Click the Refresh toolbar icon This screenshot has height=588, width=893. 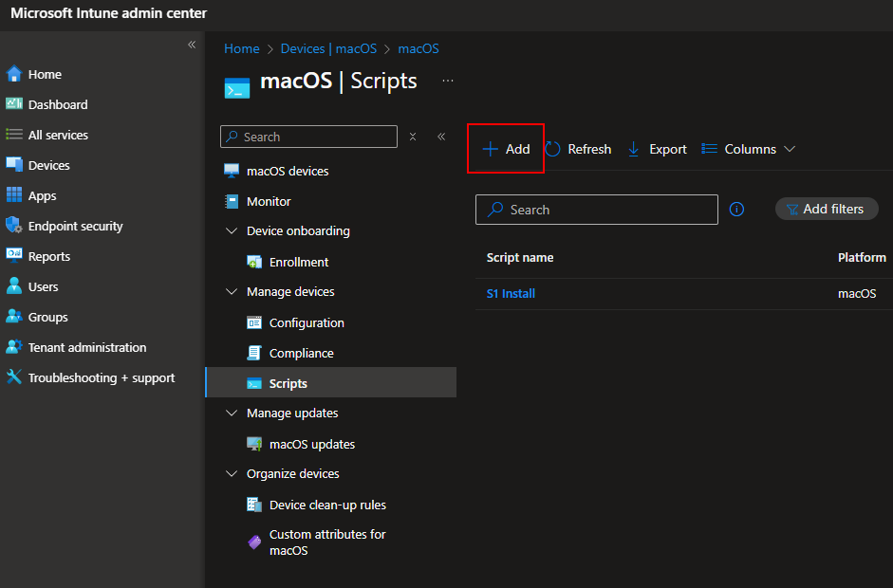[x=553, y=149]
